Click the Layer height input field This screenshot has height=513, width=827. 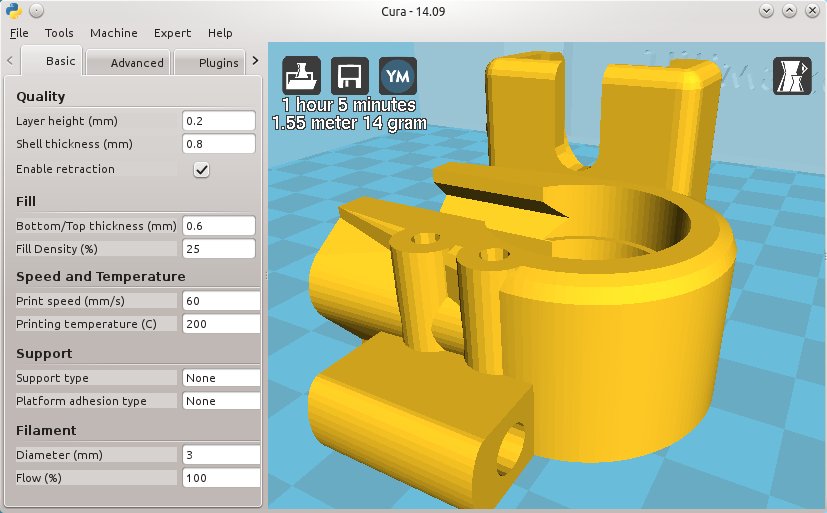(219, 121)
